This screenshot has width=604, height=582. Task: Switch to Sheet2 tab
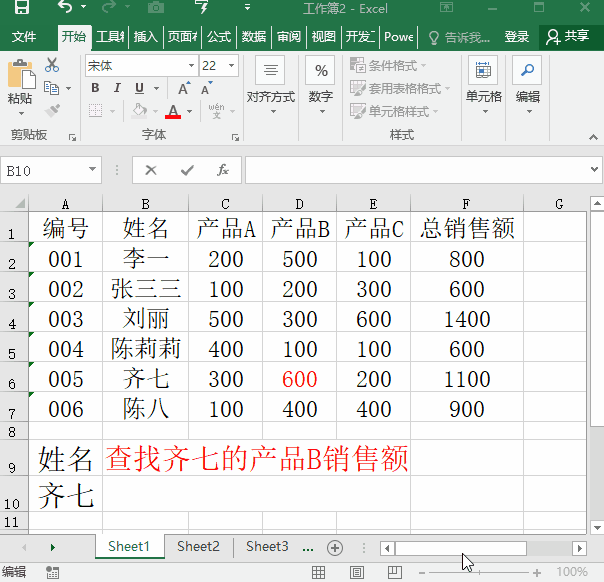pos(198,547)
